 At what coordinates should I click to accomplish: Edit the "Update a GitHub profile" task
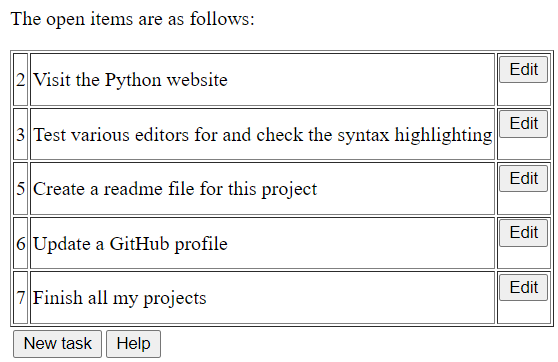(x=523, y=233)
